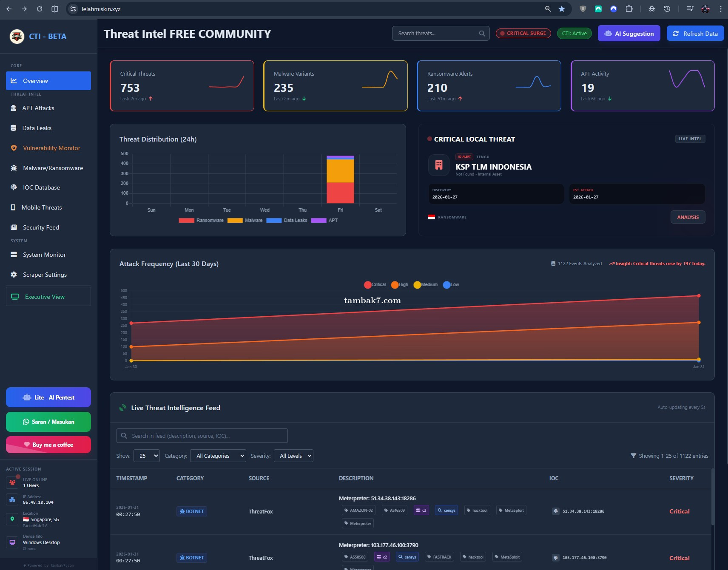Click the Search in feed input field
The image size is (728, 570).
[202, 436]
